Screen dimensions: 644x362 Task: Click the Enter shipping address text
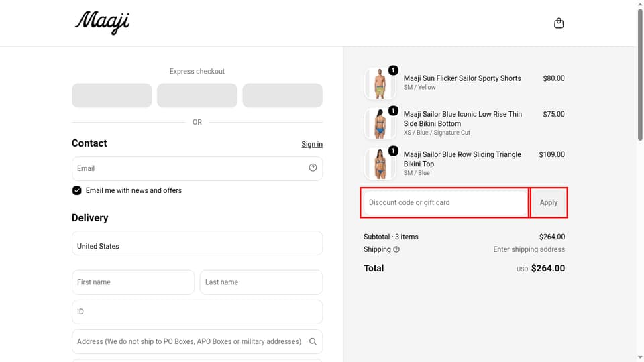[529, 249]
